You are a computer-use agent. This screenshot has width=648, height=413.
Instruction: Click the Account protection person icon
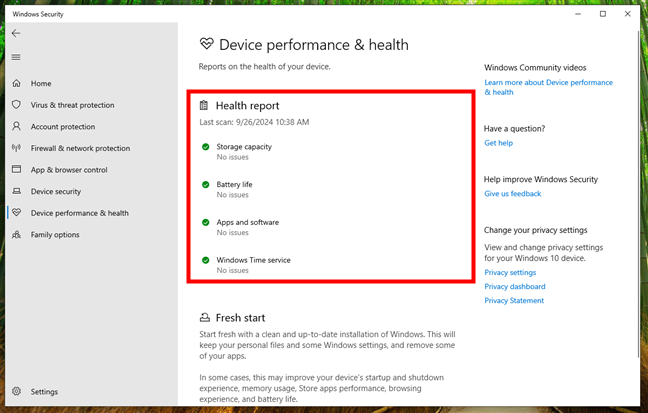16,127
